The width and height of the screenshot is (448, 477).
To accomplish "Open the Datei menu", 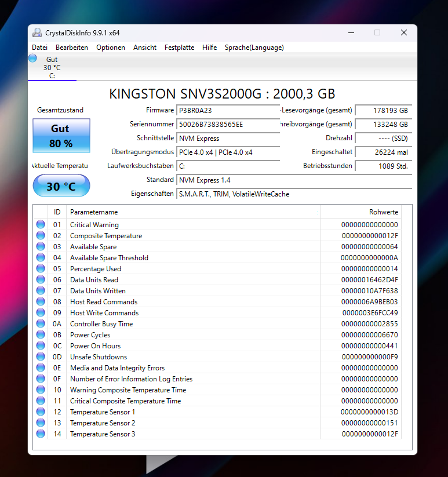I will pos(39,48).
